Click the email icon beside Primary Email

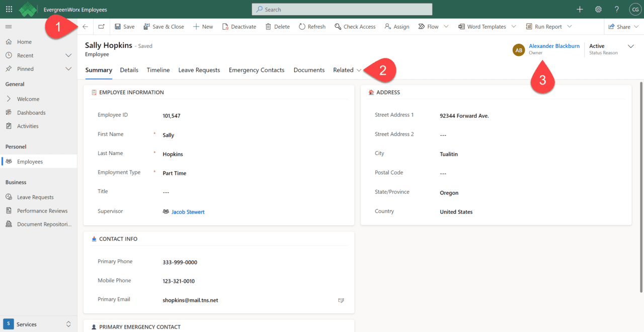pyautogui.click(x=341, y=300)
